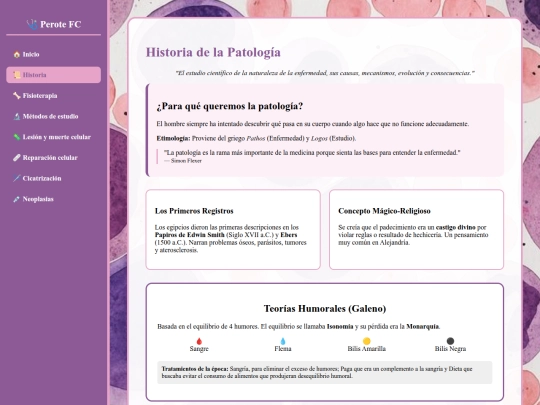
Task: Click the Tratamientos de la época label
Action: tap(195, 369)
